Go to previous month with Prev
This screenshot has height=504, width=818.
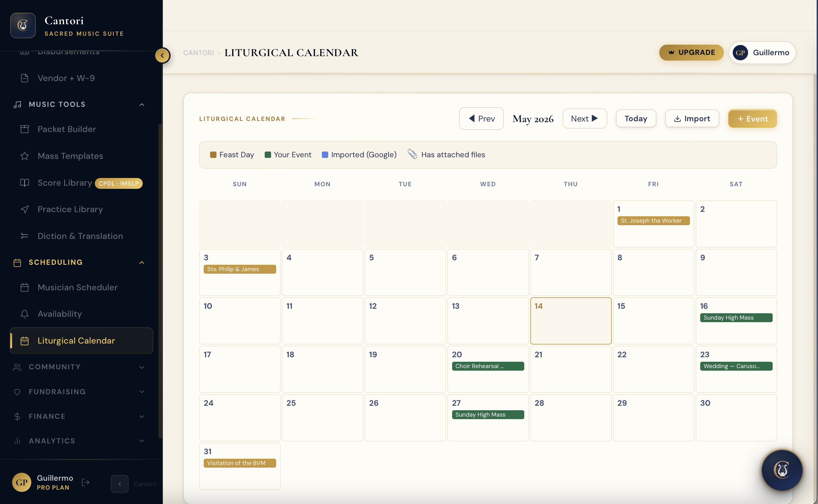481,119
